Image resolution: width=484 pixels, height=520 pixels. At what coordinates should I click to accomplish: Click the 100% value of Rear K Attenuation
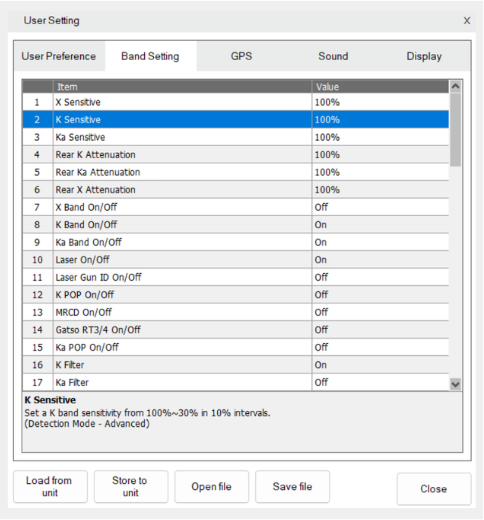pos(380,154)
